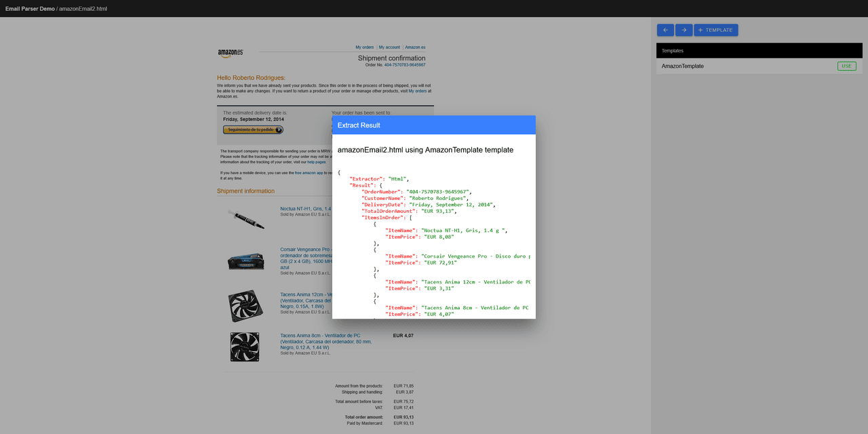Open free amazon app link
This screenshot has width=868, height=434.
(x=309, y=173)
